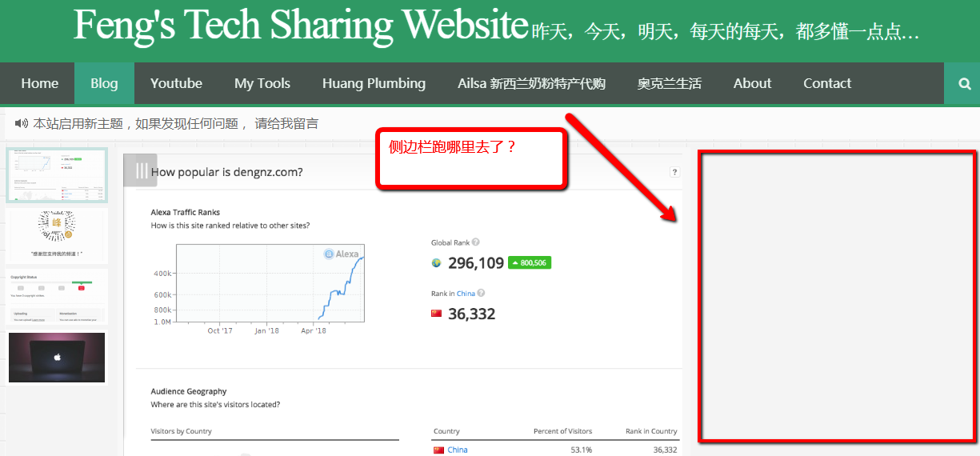Screen dimensions: 980x456
Task: Click the site tagline 昨天，今天，明天
Action: click(726, 32)
